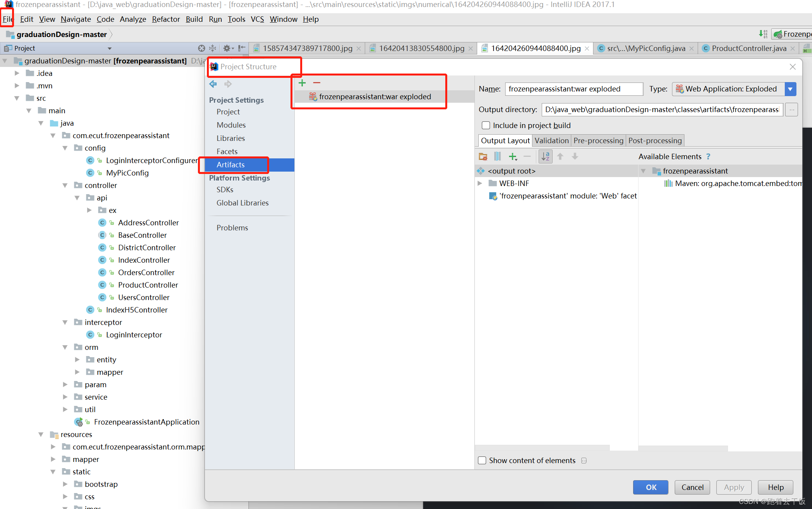
Task: Toggle Show content of elements checkbox
Action: (x=482, y=460)
